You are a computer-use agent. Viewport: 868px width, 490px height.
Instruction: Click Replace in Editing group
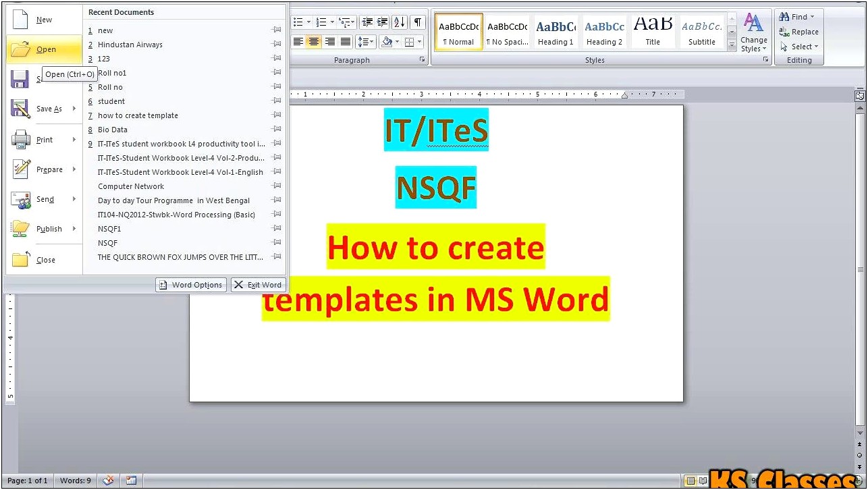pyautogui.click(x=799, y=32)
